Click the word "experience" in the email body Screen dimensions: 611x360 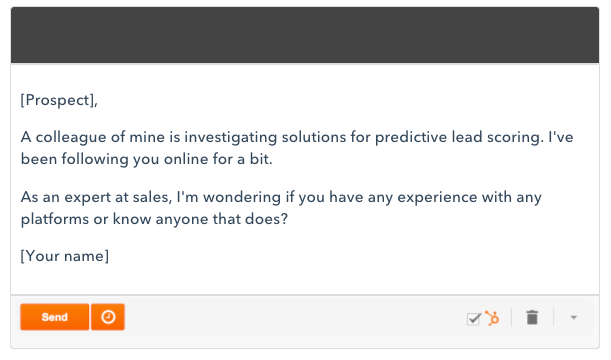(437, 198)
